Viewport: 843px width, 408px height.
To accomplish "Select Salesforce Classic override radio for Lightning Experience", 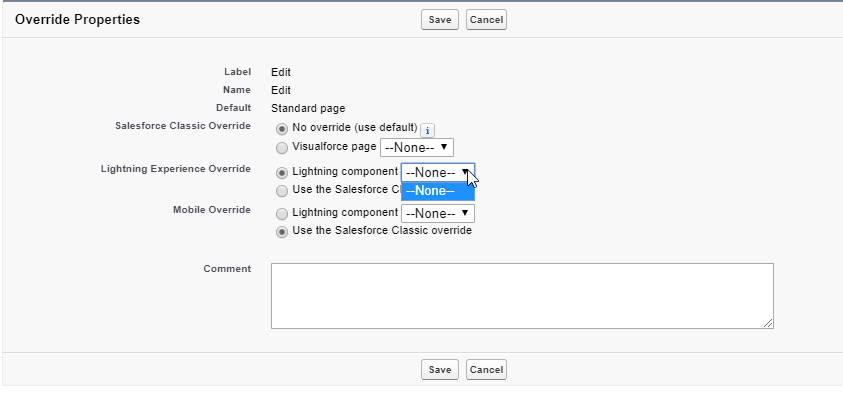I will [281, 190].
